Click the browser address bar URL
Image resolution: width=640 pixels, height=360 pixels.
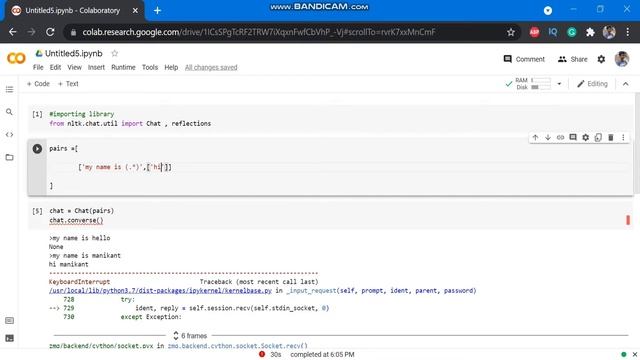[259, 32]
